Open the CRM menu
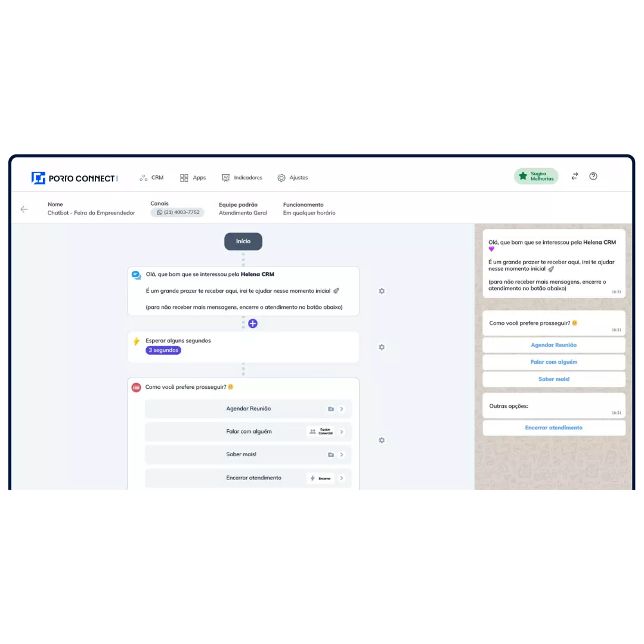Screen dimensions: 644x644 tap(151, 178)
